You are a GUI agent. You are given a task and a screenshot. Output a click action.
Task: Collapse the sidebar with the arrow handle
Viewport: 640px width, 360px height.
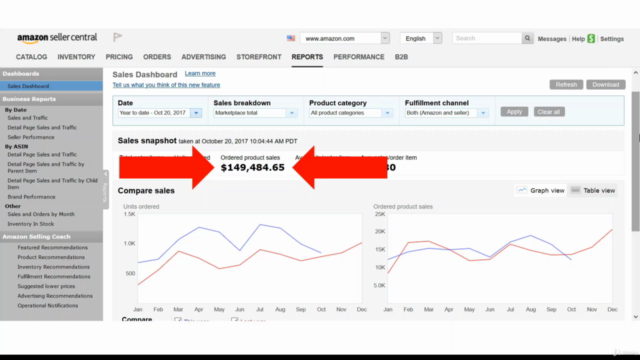(x=106, y=174)
